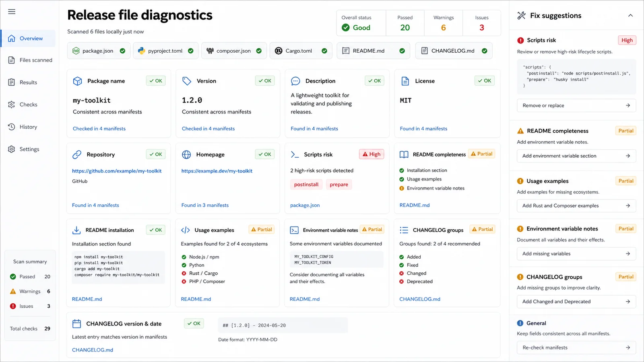644x362 pixels.
Task: Open CHANGELOG.md link in CHANGELOG groups card
Action: 420,299
